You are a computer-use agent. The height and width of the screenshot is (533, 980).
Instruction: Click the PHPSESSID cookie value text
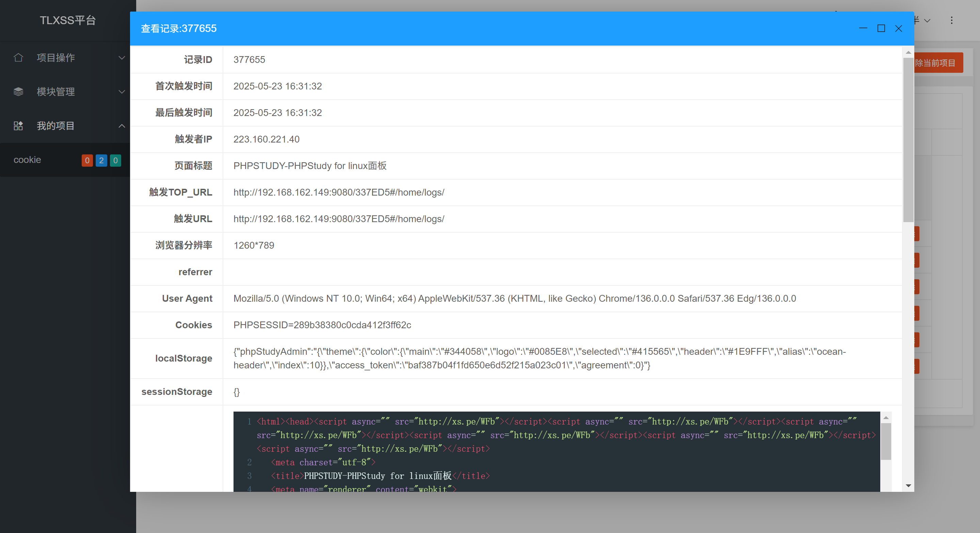(322, 325)
